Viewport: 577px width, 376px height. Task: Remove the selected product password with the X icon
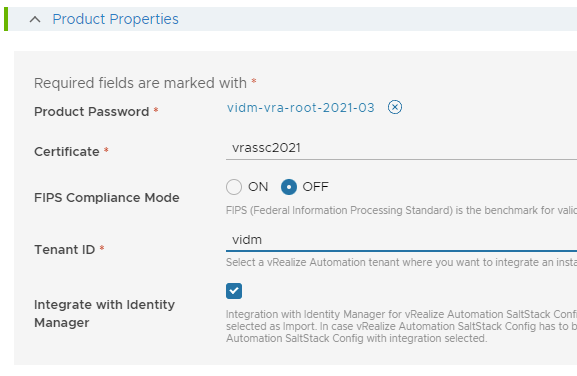point(395,107)
